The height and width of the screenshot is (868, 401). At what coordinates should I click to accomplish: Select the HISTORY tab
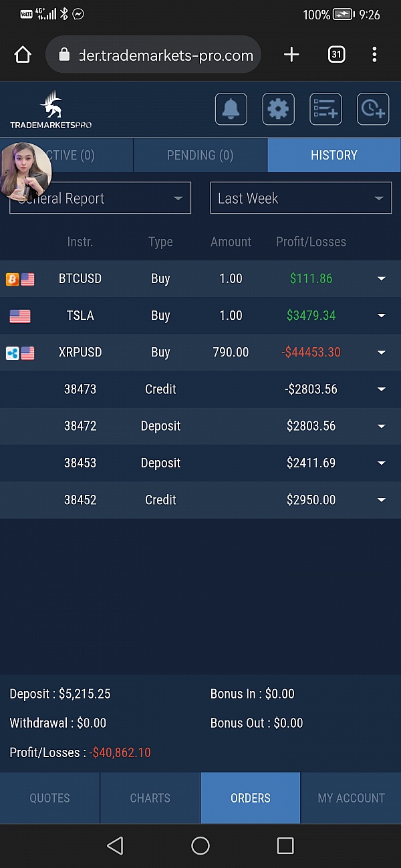[334, 155]
